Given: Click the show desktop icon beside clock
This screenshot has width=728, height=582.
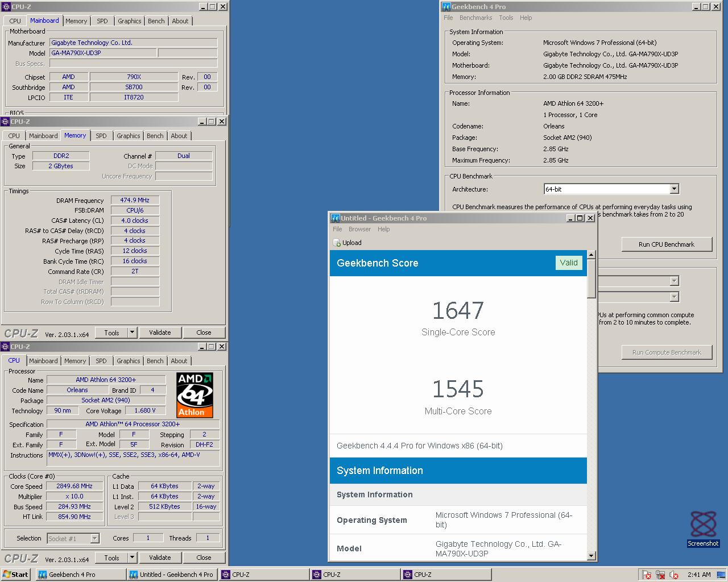Looking at the screenshot, I should coord(721,575).
